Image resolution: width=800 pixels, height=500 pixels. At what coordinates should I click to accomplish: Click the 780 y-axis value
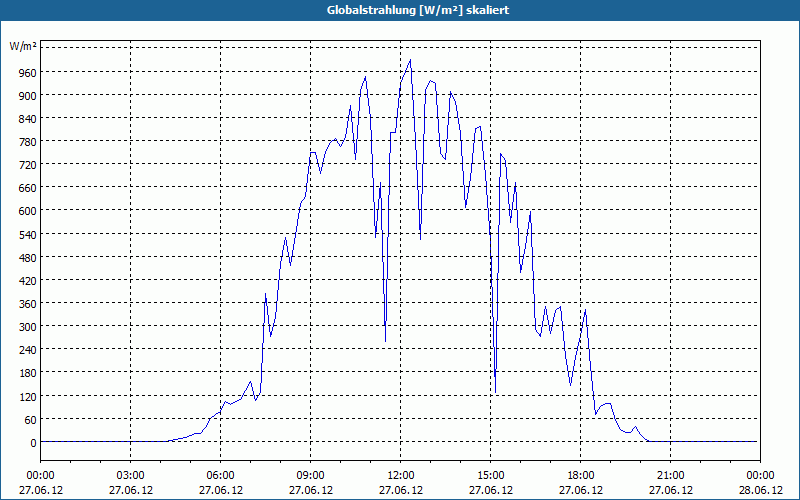[x=28, y=142]
